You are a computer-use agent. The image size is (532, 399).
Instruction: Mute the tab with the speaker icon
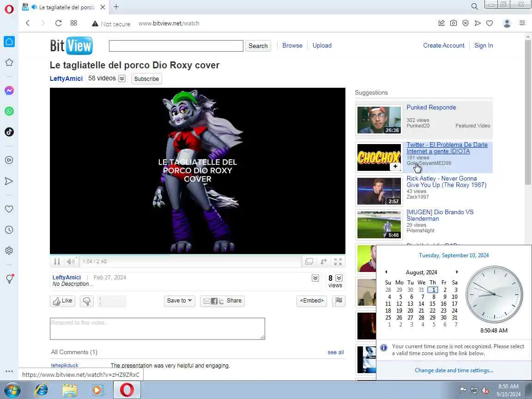34,7
